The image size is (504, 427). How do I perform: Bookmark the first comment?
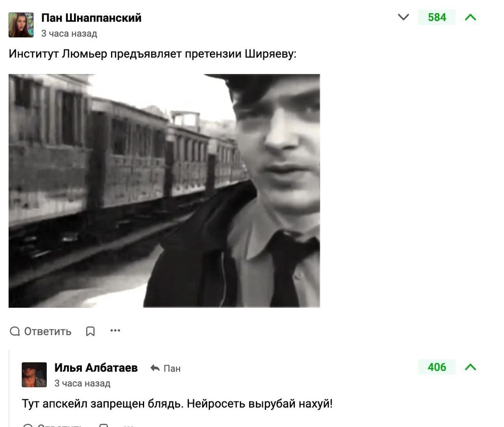(90, 331)
